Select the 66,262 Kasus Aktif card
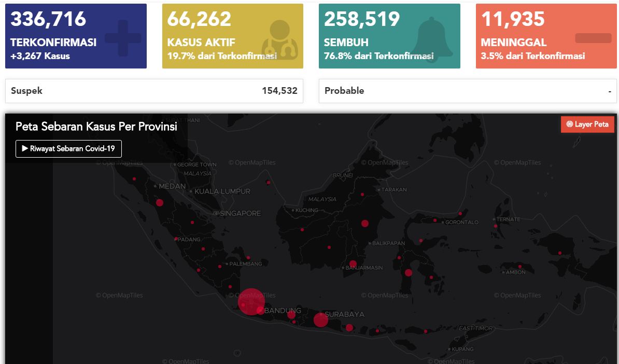619x364 pixels. click(232, 36)
